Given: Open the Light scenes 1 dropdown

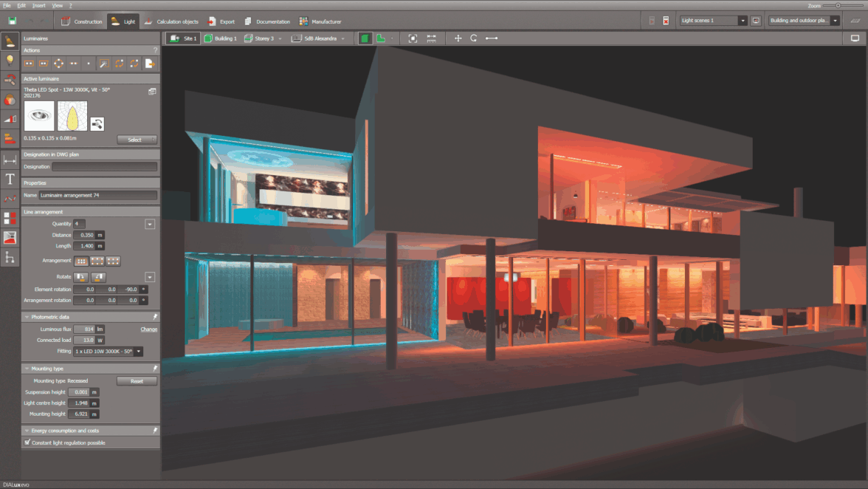Looking at the screenshot, I should click(743, 21).
